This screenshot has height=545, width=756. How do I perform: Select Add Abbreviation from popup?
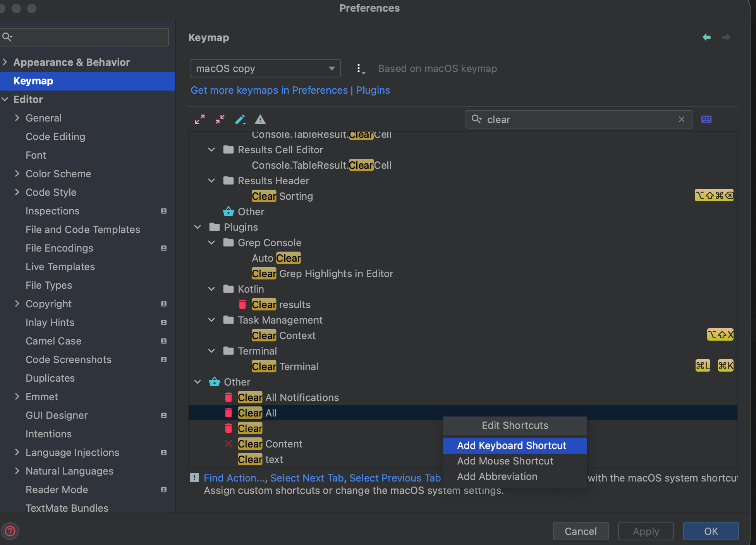coord(497,476)
